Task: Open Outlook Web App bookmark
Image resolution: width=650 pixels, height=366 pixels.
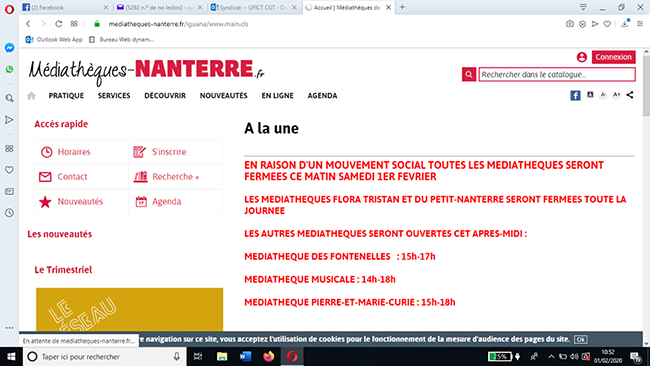Action: [54, 40]
